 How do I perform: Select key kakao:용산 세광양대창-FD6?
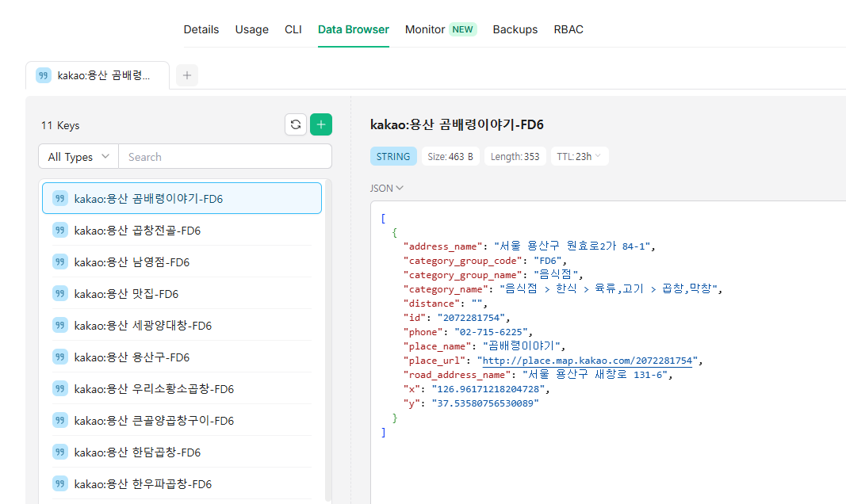click(182, 325)
